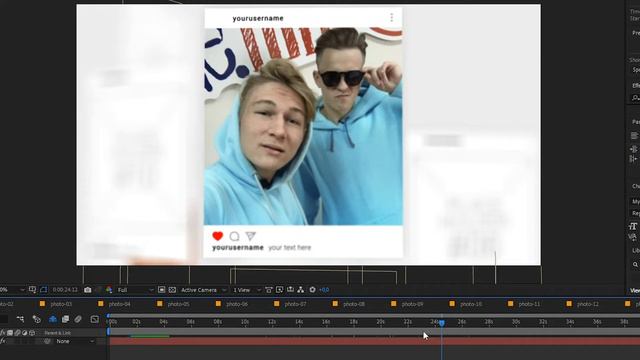Toggle the transparency grid icon
The image size is (640, 360).
(x=172, y=290)
